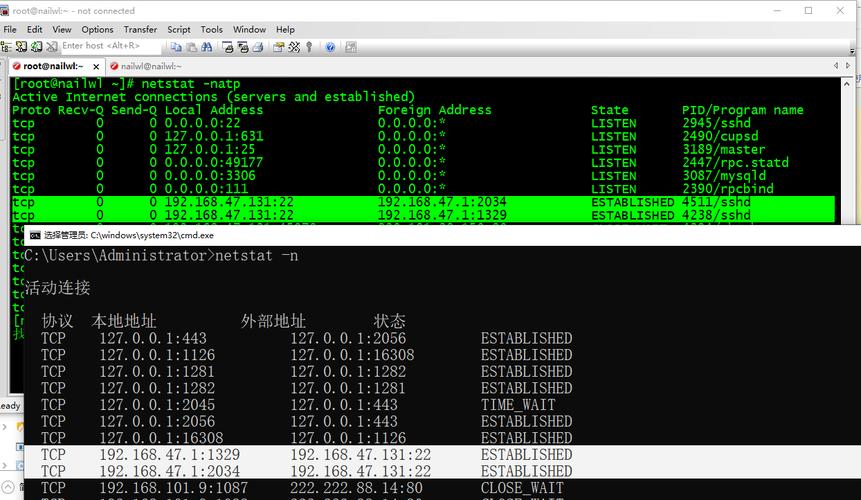This screenshot has height=500, width=861.
Task: Click the tab scroll right arrow
Action: tap(848, 65)
